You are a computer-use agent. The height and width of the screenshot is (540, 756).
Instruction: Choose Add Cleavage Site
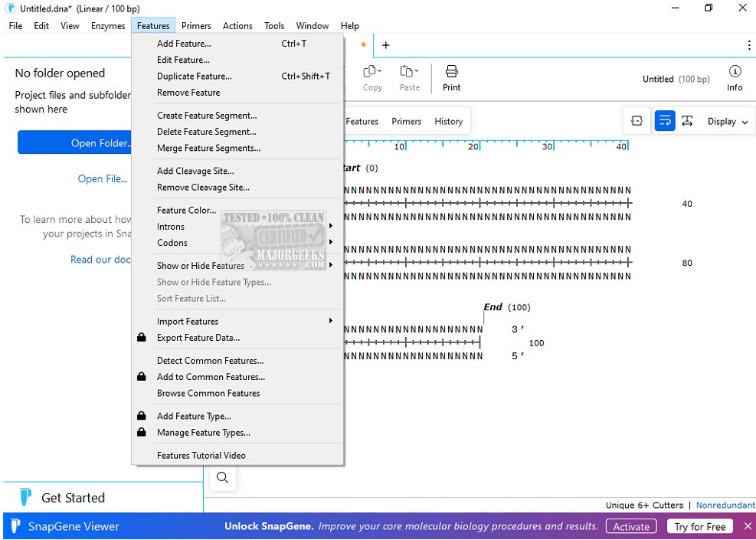tap(237, 171)
